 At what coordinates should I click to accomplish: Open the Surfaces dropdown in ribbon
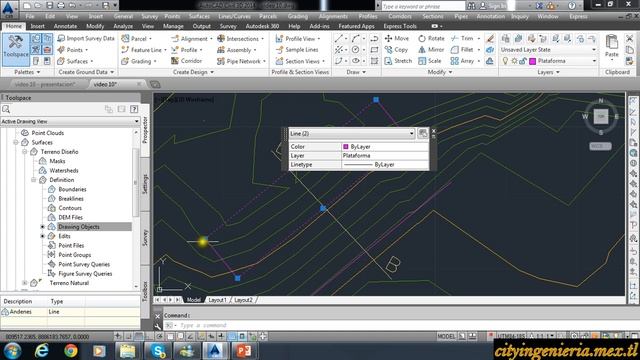(76, 61)
